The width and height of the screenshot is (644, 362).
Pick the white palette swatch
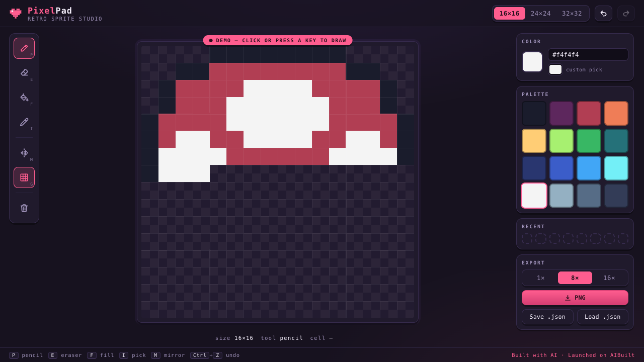(534, 196)
